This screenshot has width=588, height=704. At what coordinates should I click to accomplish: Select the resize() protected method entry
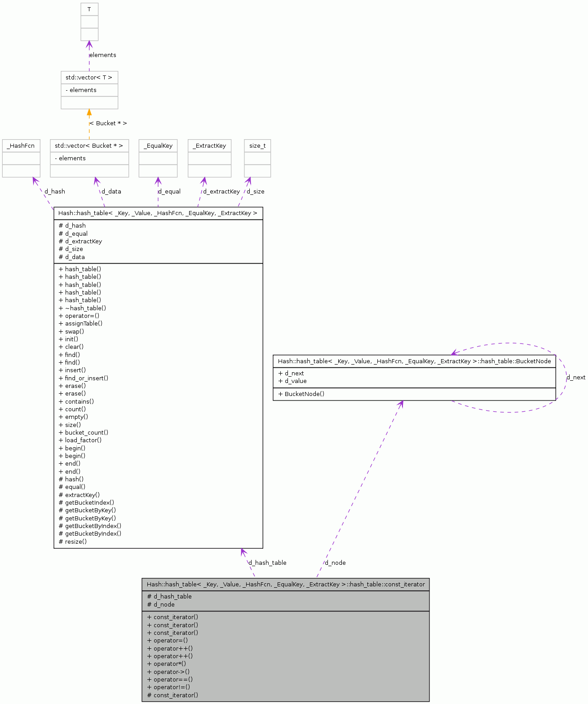(73, 541)
